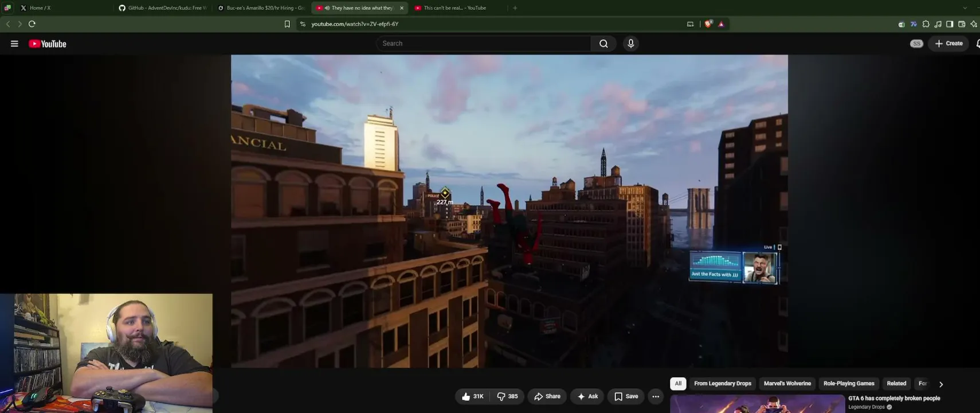
Task: Close the 'They have no idea' tab
Action: pos(402,8)
